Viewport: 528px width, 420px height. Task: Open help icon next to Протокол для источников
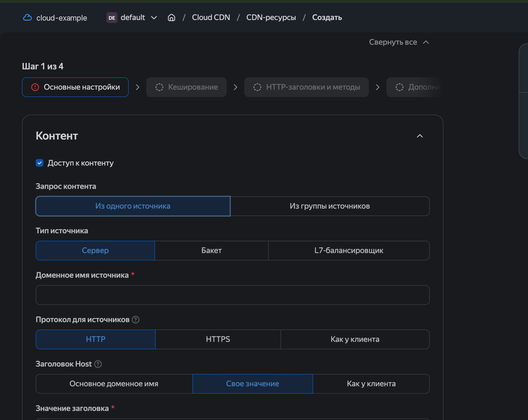pos(136,320)
